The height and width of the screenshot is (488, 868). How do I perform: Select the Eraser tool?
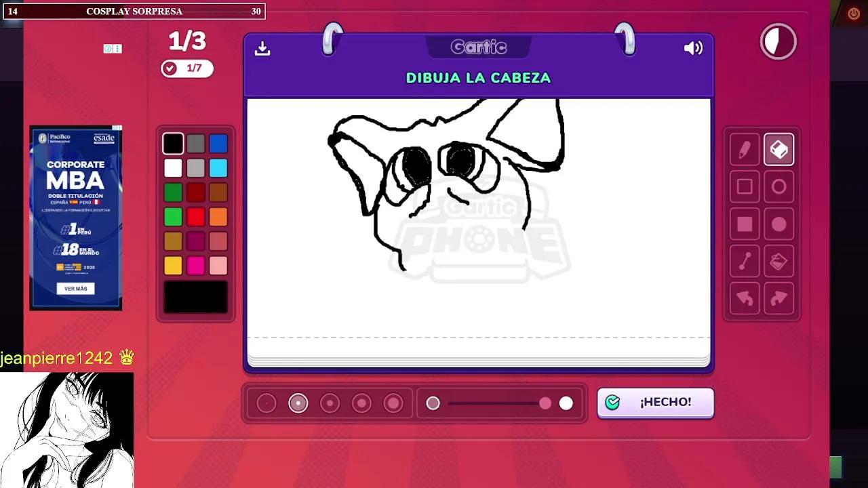(x=778, y=149)
